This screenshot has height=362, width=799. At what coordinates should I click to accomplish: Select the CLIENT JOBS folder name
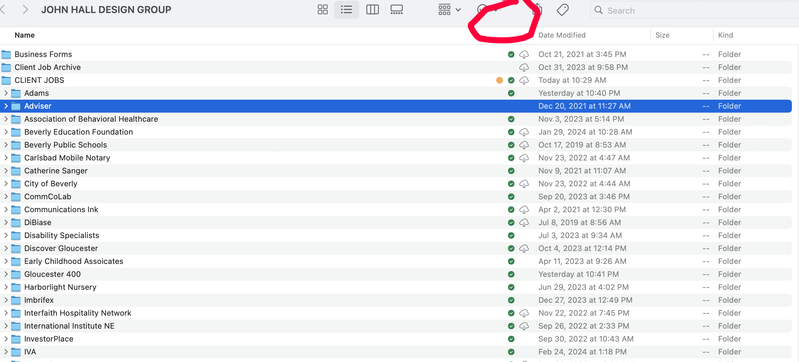39,80
